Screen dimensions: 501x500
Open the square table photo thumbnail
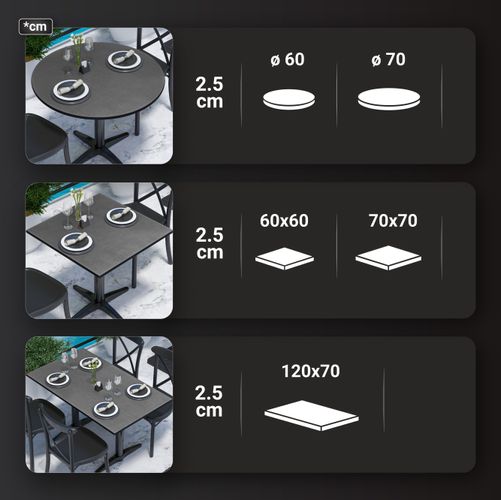(99, 250)
